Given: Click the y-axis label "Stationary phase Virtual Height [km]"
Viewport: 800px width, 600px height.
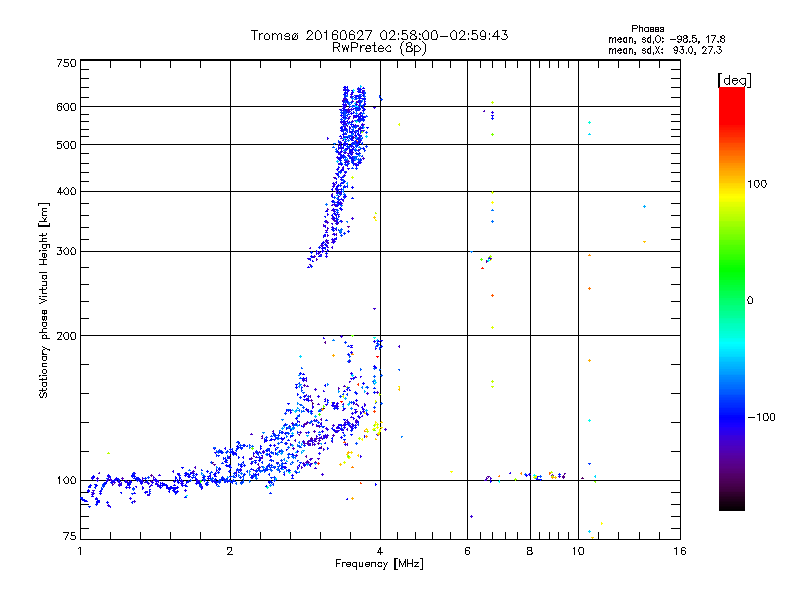Looking at the screenshot, I should coord(43,300).
